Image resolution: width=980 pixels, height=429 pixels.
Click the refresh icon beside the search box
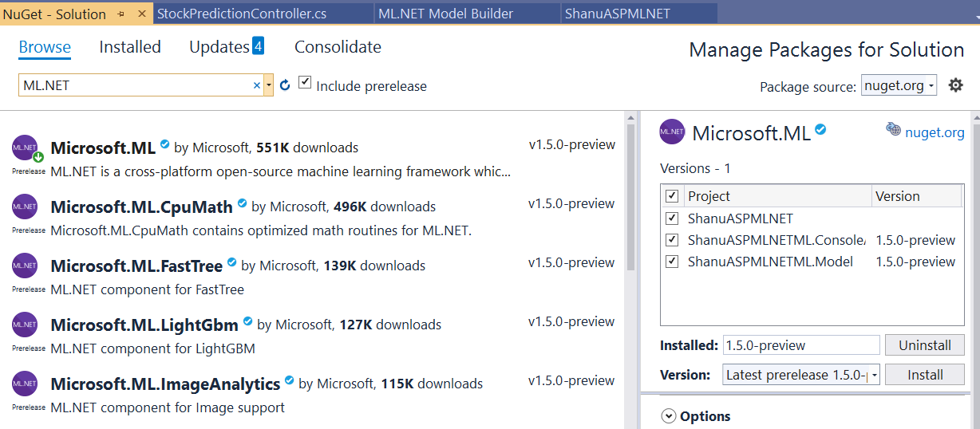pos(285,85)
